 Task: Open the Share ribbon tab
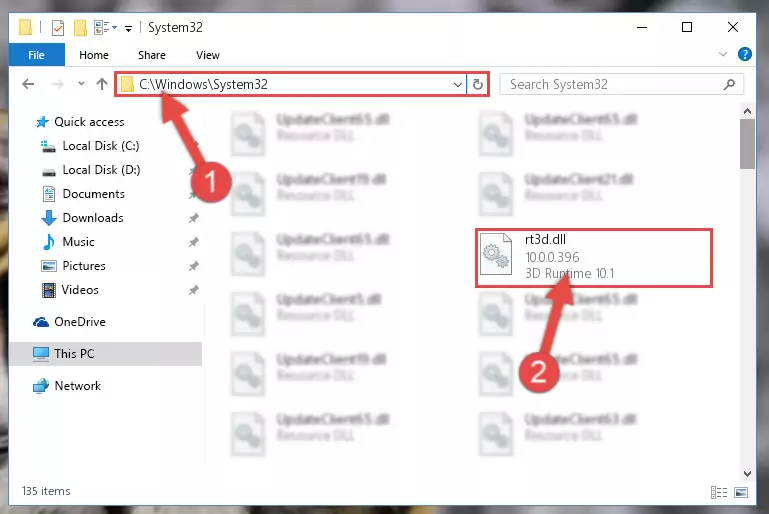(152, 55)
